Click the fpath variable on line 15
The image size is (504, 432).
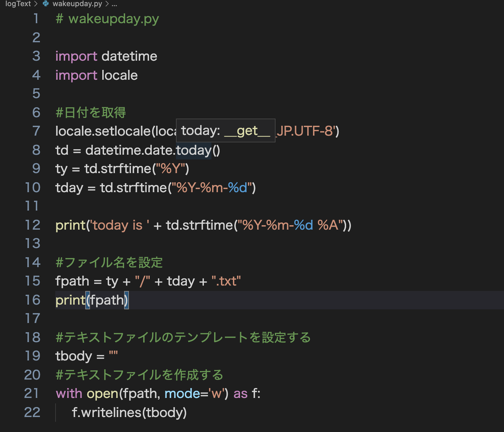[x=72, y=281]
